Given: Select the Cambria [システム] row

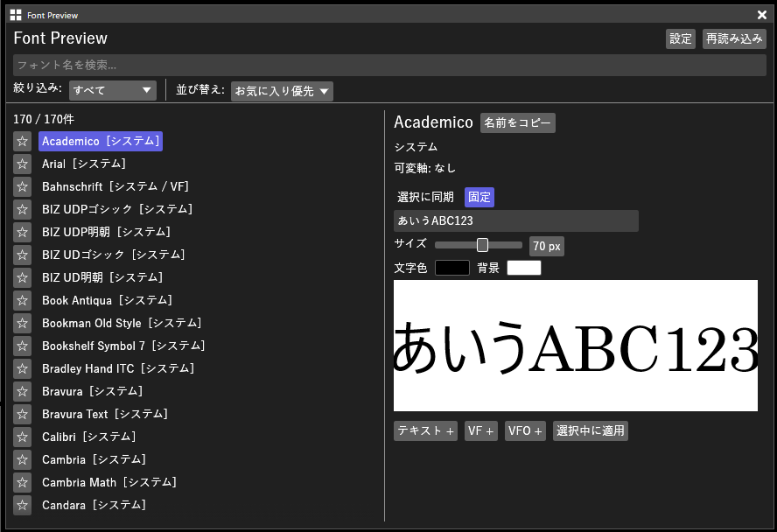Looking at the screenshot, I should [94, 460].
